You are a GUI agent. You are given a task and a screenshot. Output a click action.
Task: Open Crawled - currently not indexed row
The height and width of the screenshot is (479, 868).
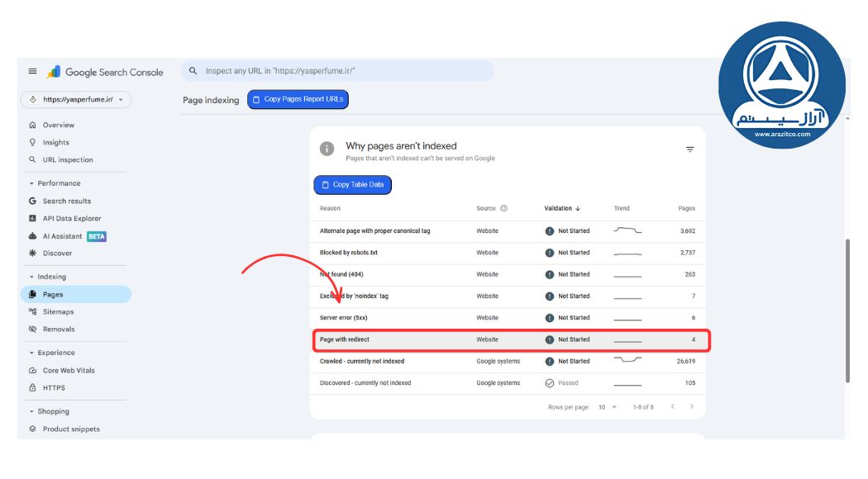[508, 361]
